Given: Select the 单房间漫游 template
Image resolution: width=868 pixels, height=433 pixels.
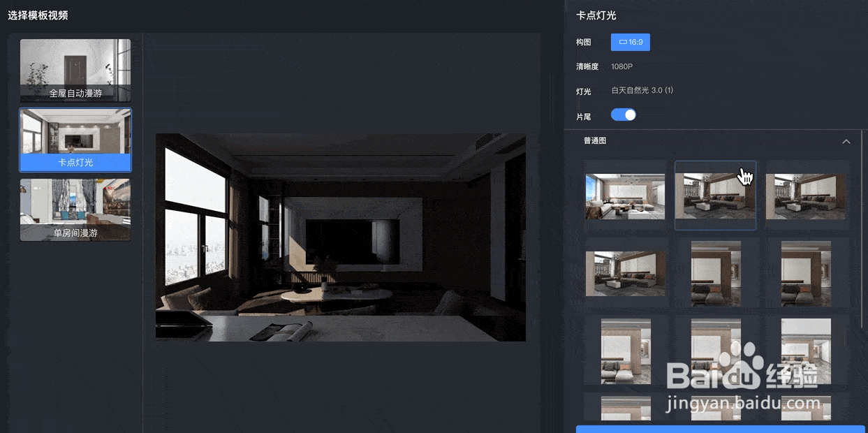Looking at the screenshot, I should [x=75, y=210].
